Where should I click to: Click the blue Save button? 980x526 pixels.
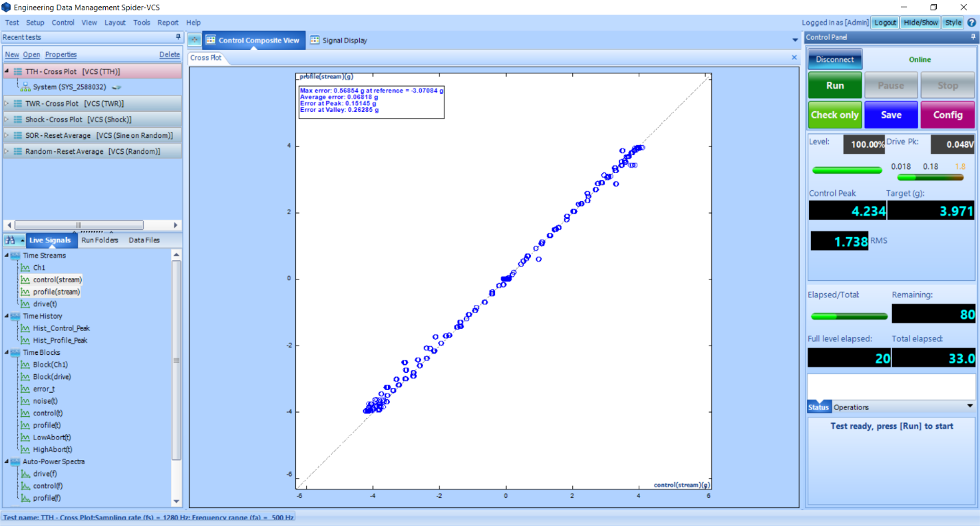coord(891,115)
